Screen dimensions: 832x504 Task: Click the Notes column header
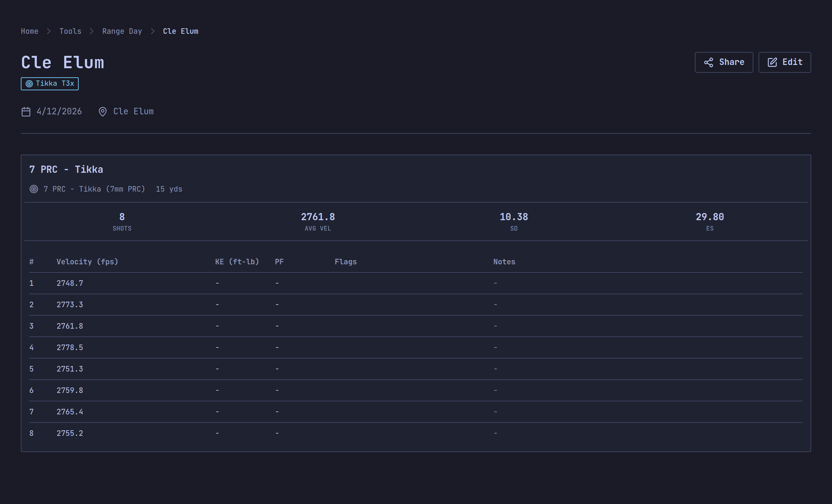pyautogui.click(x=504, y=262)
